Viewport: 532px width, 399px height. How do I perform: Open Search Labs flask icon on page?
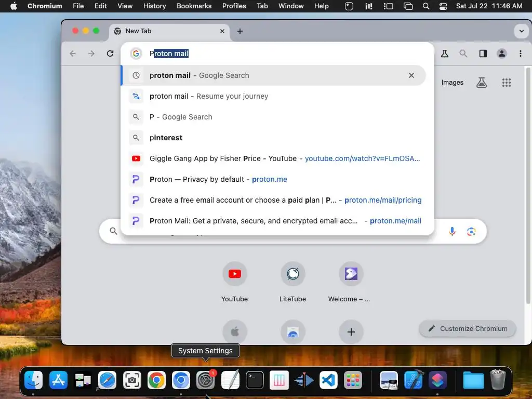click(482, 83)
